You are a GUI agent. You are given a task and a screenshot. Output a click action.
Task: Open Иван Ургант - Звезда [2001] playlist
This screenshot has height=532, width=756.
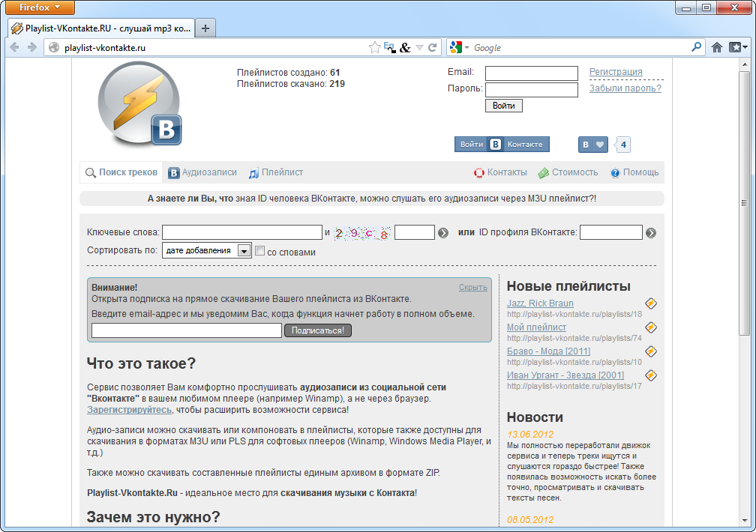point(565,375)
